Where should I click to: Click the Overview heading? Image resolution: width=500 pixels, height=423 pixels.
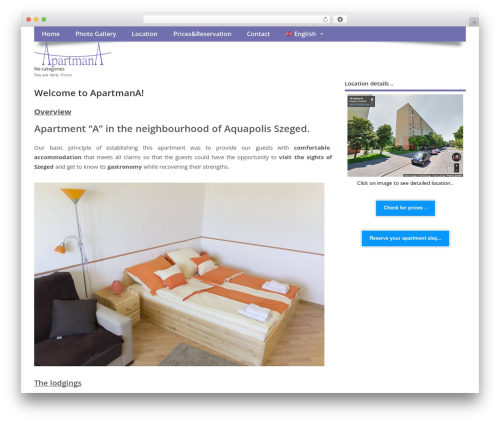point(53,112)
